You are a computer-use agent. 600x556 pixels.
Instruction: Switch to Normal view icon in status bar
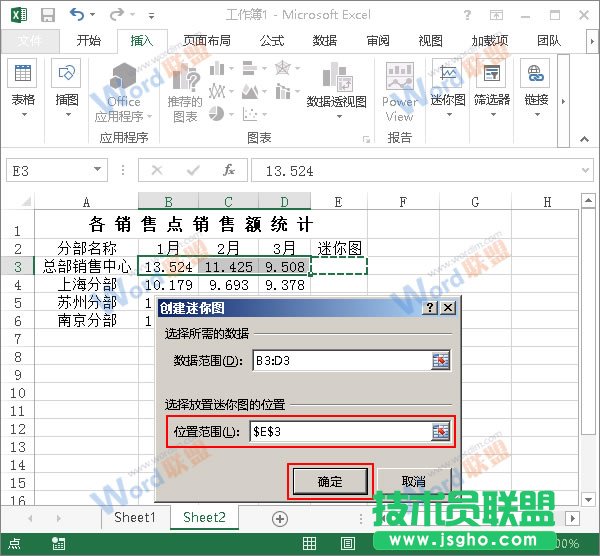point(309,543)
